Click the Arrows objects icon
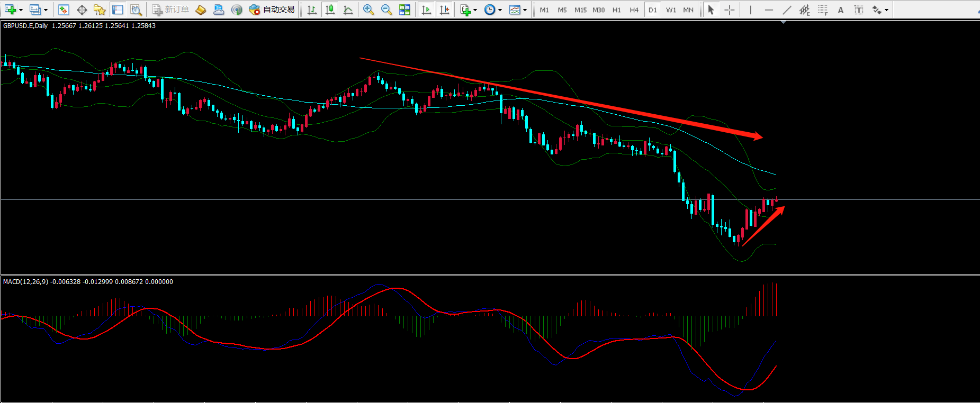Viewport: 980px width, 403px height. pyautogui.click(x=877, y=10)
